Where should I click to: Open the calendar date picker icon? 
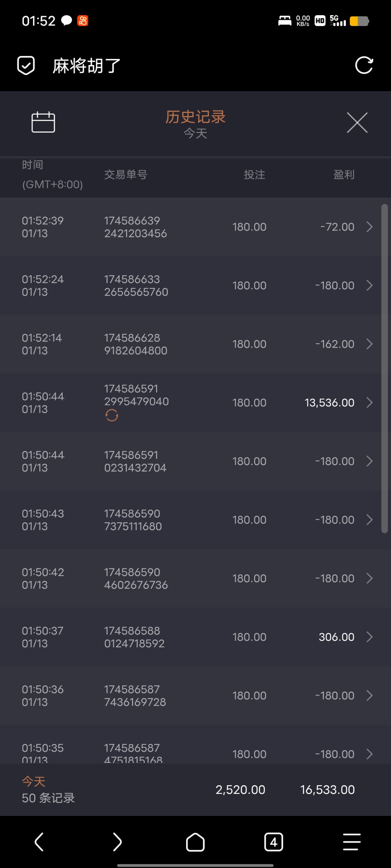(x=43, y=122)
